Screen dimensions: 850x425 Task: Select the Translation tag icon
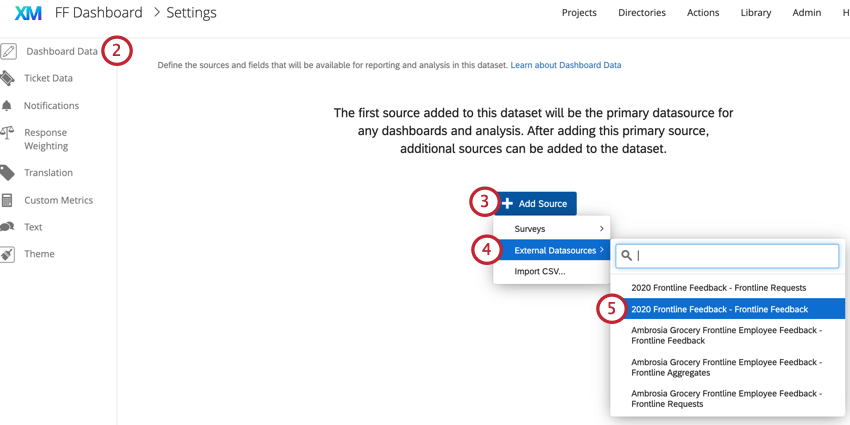[x=7, y=173]
